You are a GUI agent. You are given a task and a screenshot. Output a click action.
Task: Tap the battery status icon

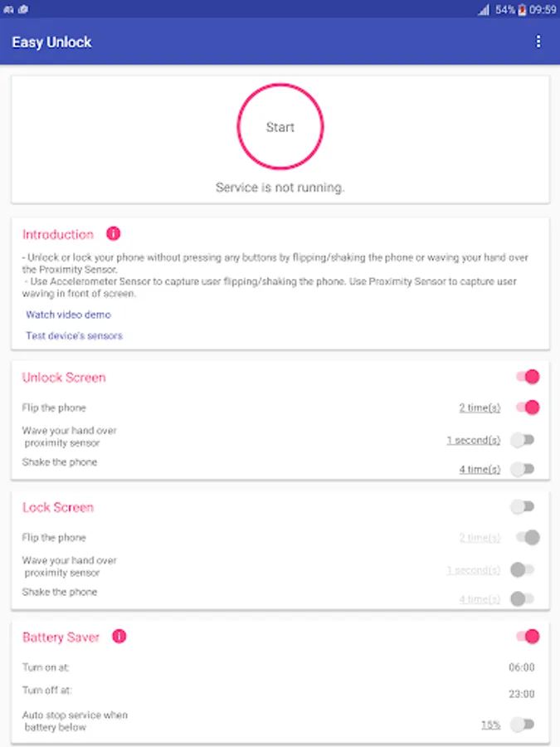[x=523, y=10]
